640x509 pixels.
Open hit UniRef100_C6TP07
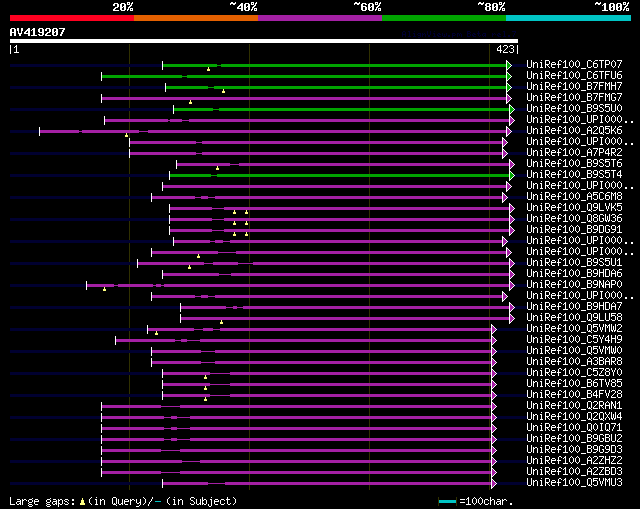pyautogui.click(x=574, y=64)
